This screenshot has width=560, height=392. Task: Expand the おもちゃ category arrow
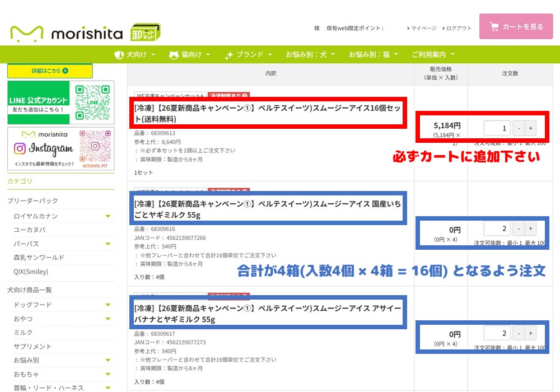coord(108,374)
